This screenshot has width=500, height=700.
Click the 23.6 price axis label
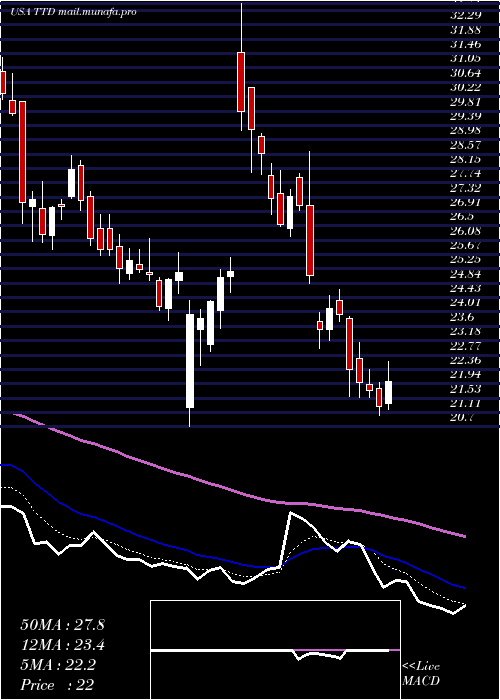[462, 317]
